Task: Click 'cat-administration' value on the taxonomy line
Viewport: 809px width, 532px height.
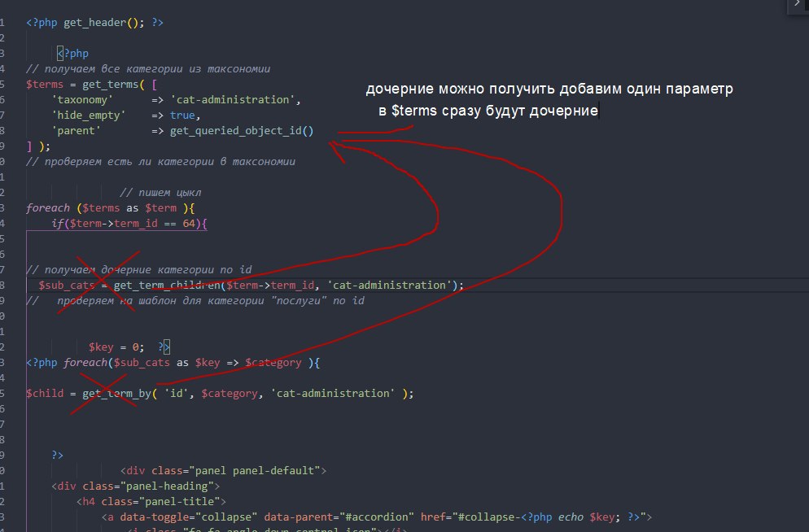Action: click(x=233, y=99)
